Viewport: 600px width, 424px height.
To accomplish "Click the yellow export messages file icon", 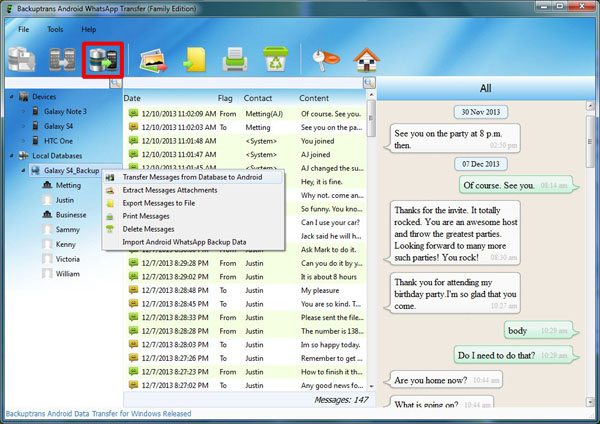I will tap(195, 60).
